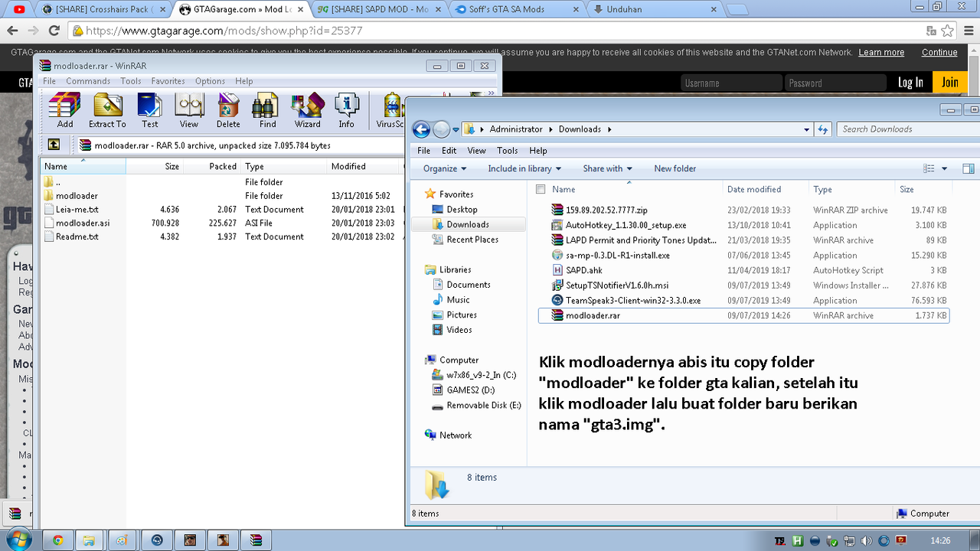Switch to the Unduhan tab
The width and height of the screenshot is (980, 551).
click(653, 10)
